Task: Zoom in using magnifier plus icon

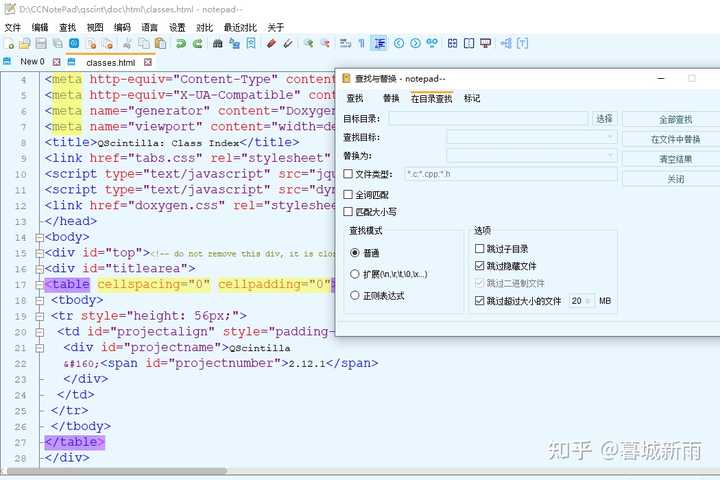Action: 309,44
